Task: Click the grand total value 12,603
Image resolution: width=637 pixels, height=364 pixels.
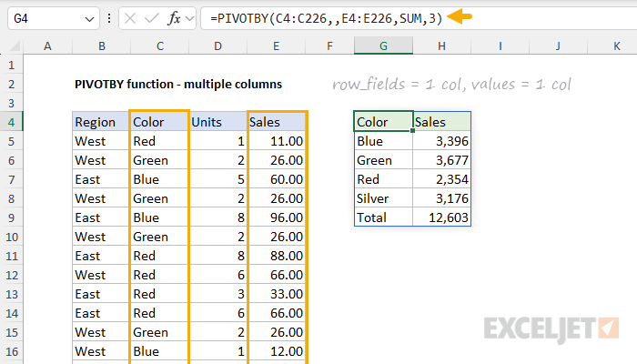Action: (441, 217)
